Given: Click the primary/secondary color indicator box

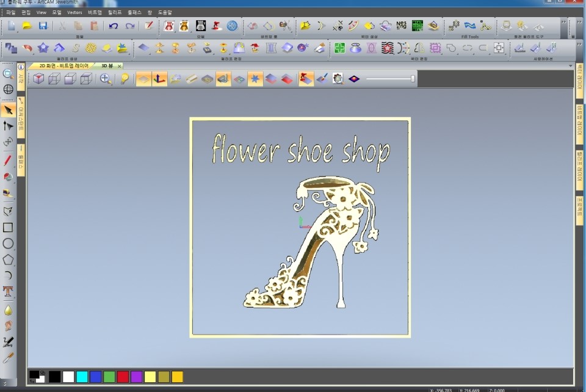Looking at the screenshot, I should (x=37, y=376).
